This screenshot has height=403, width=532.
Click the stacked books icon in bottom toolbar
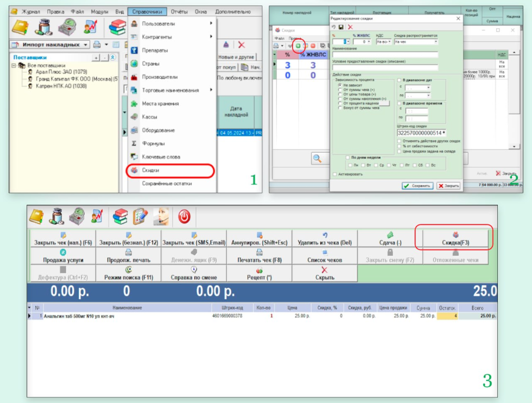coord(120,217)
